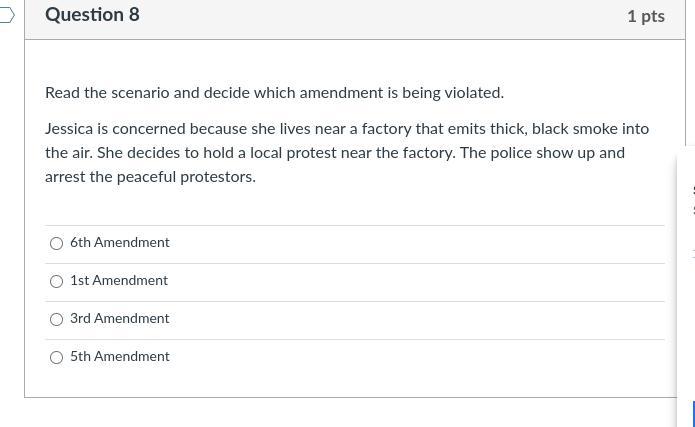Select the 1st Amendment radio button

[x=57, y=281]
